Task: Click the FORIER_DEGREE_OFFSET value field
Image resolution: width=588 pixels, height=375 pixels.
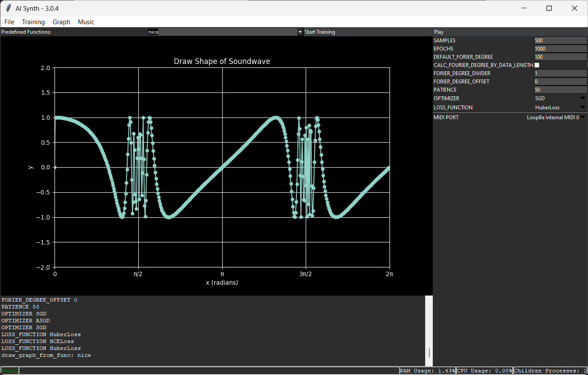Action: (560, 81)
